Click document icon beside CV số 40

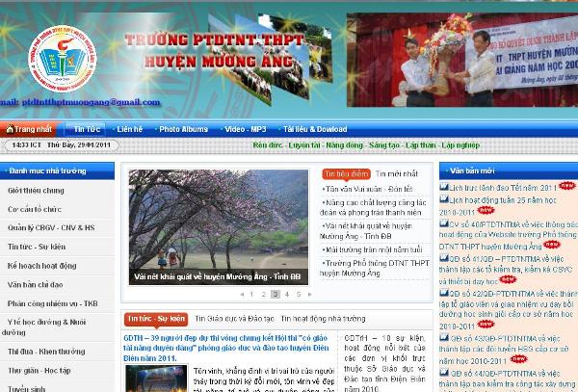coord(444,223)
